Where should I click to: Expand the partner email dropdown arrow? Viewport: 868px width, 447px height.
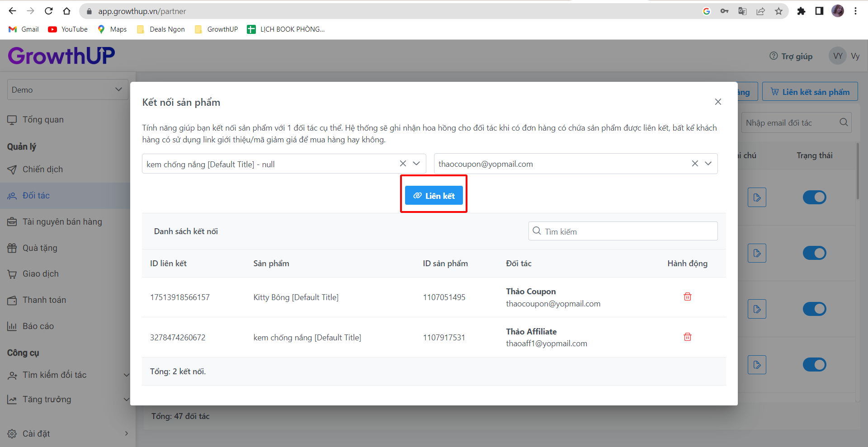(x=708, y=164)
